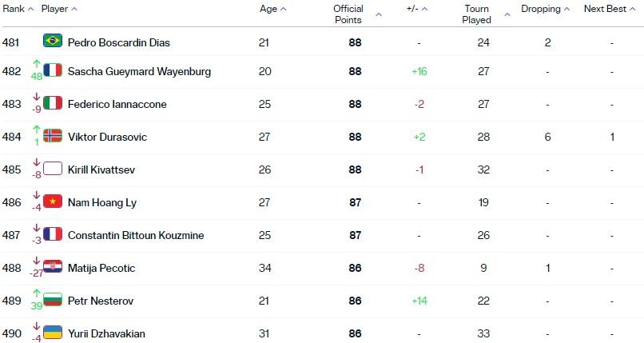This screenshot has height=343, width=644.
Task: Click the Croatia flag beside Matija Pecotic
Action: tap(53, 266)
